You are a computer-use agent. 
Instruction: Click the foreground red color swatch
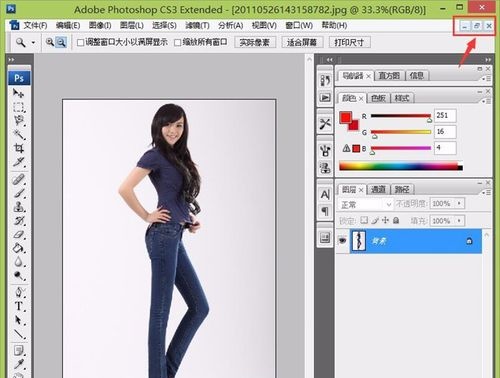coord(345,117)
